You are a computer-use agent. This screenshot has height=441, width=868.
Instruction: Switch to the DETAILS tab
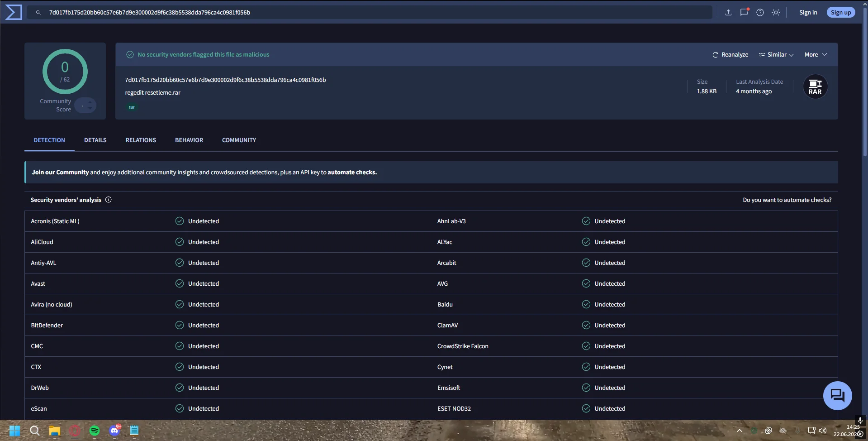click(x=95, y=140)
